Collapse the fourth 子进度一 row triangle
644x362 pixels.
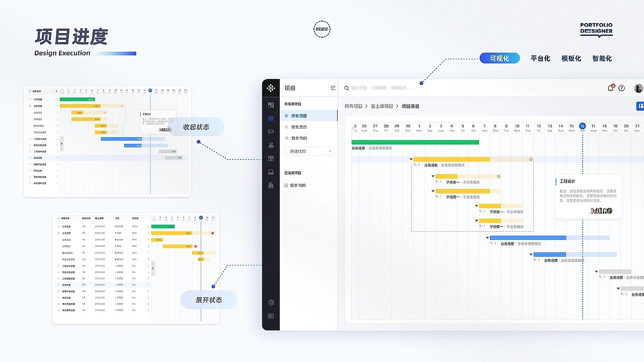476,220
